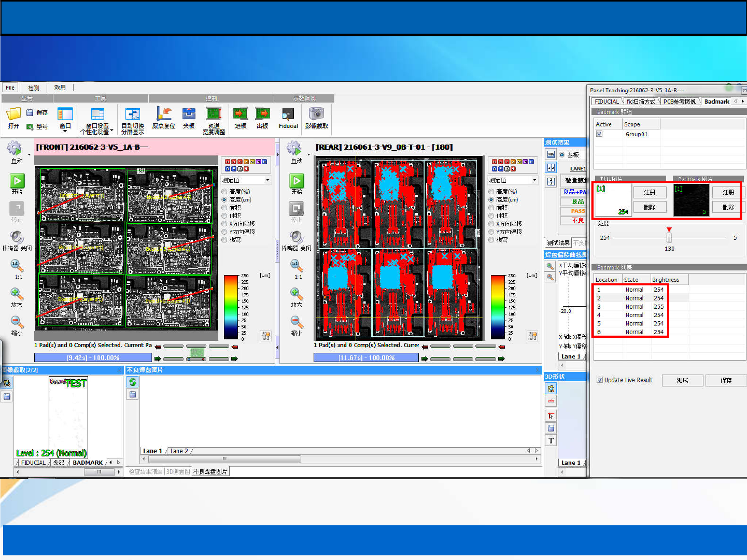Expand the 测定值 dropdown in REAR panel
The height and width of the screenshot is (560, 747).
pyautogui.click(x=534, y=180)
